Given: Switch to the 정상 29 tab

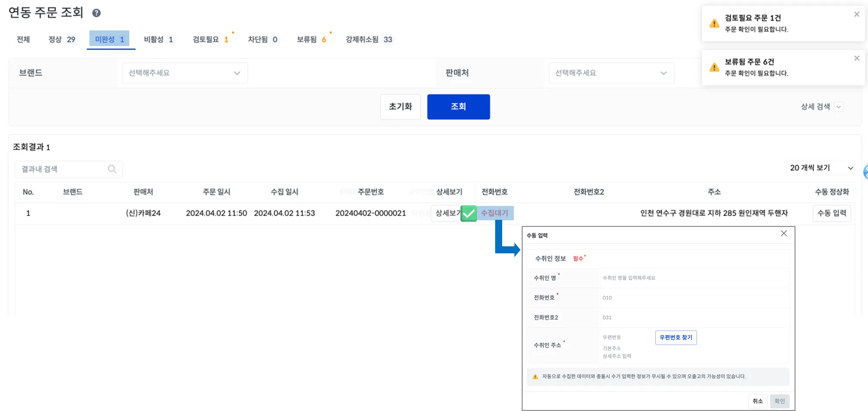Looking at the screenshot, I should tap(62, 40).
